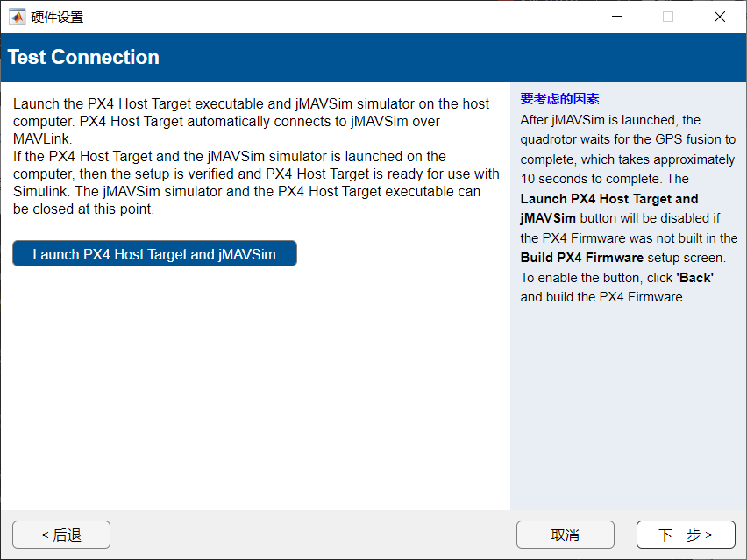Click bold 'Build PX4 Firmware' text in sidebar
747x560 pixels.
click(x=582, y=258)
